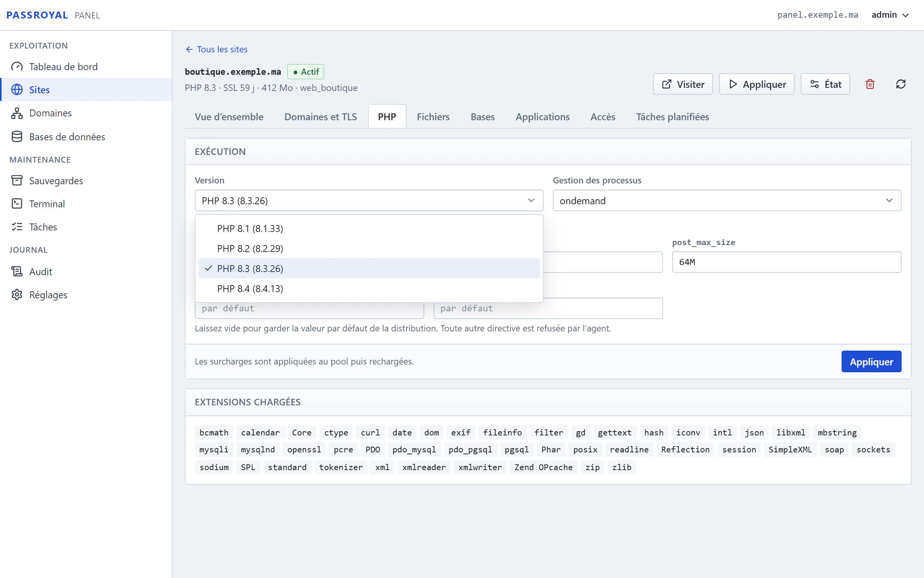The image size is (924, 578).
Task: Click the openssl extension tag
Action: [304, 450]
